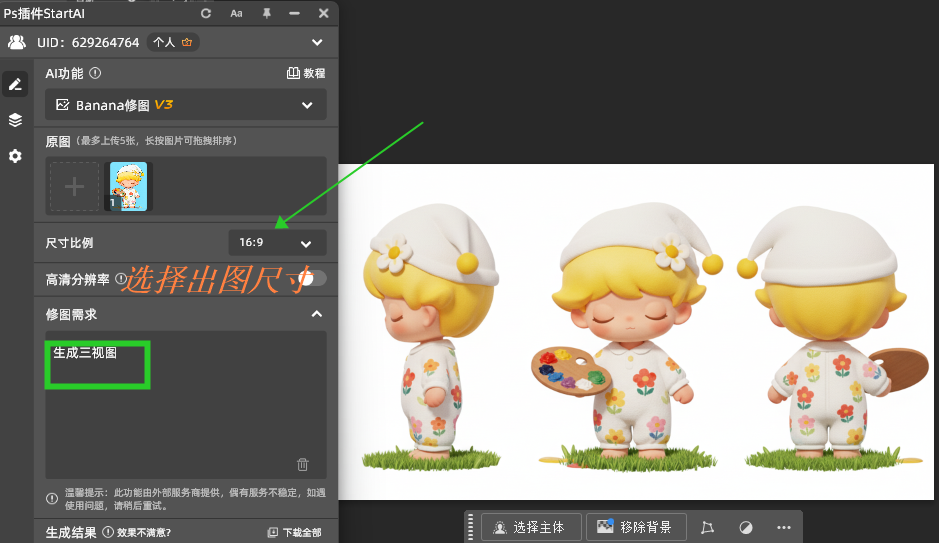Click the crown membership icon
Screen dimensions: 939x543
click(x=187, y=42)
